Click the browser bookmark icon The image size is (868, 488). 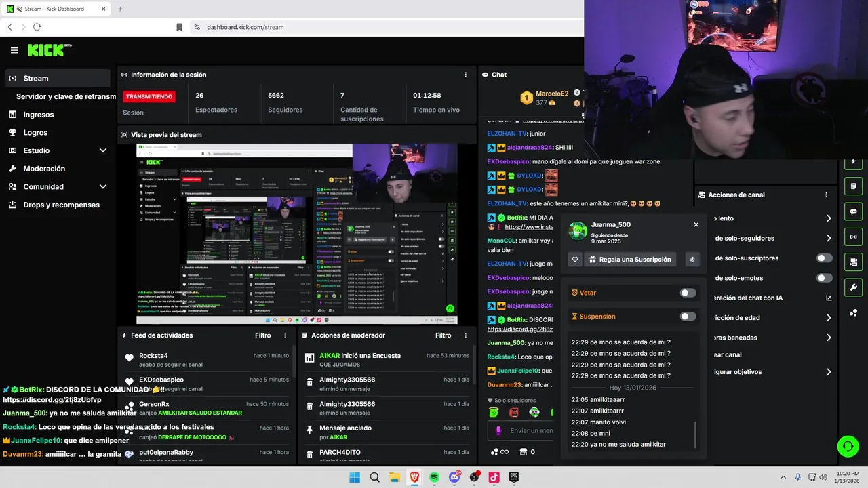click(179, 27)
